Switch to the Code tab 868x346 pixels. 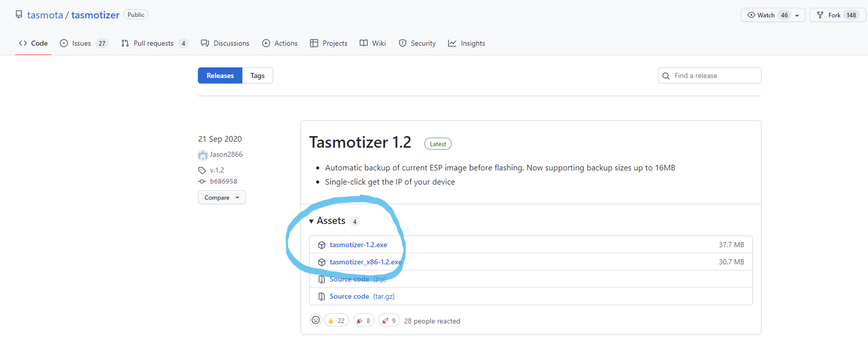click(x=33, y=43)
